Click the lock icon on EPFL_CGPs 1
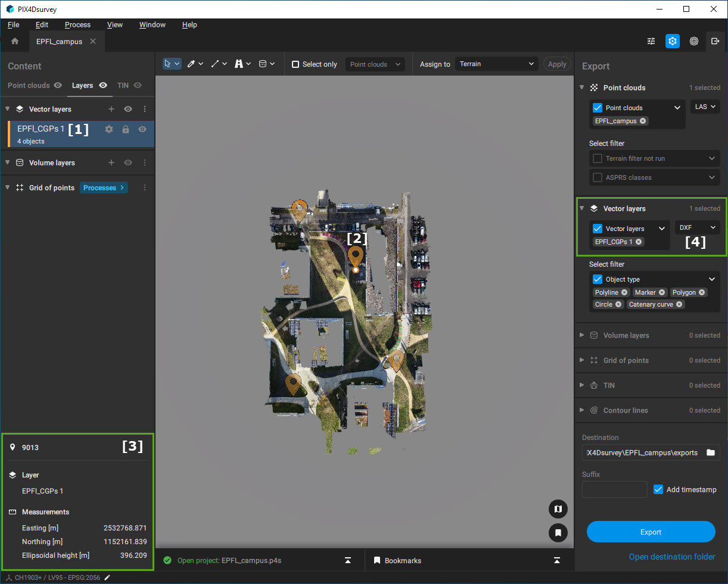Screen dimensions: 728x584 pos(126,129)
